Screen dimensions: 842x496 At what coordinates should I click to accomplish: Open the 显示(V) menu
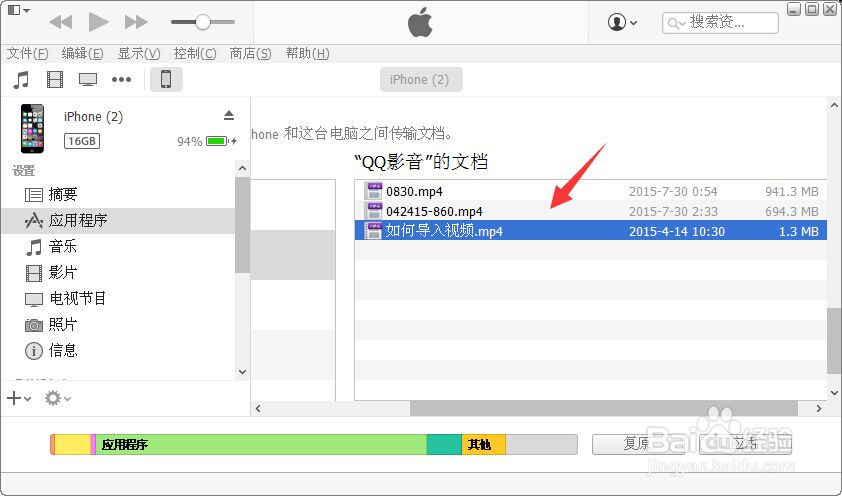(139, 54)
